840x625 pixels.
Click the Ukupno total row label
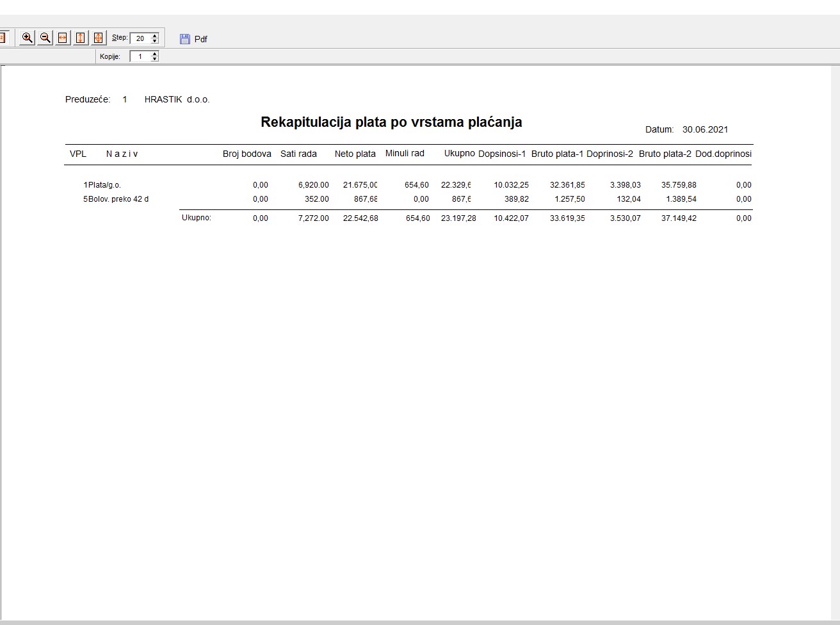(197, 218)
